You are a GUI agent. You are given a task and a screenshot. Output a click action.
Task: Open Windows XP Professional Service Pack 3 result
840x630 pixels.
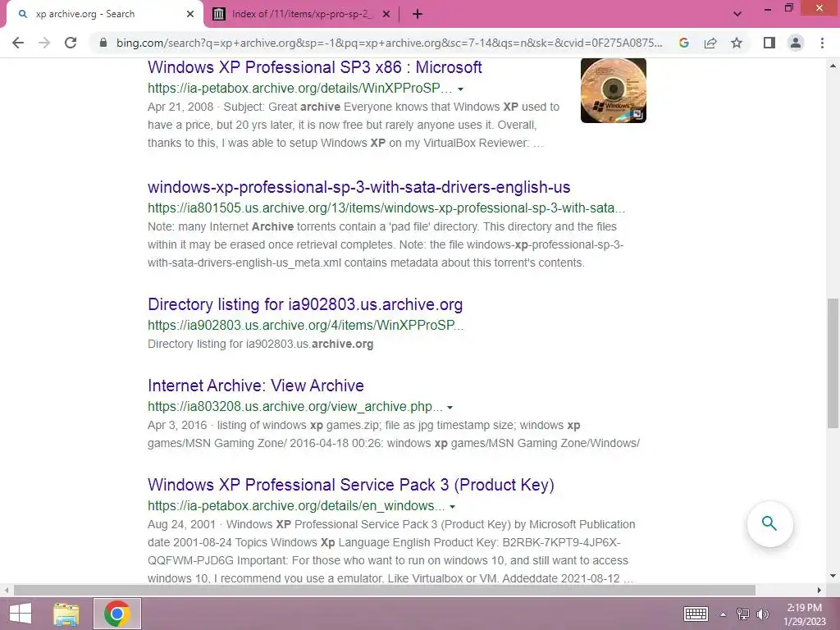pyautogui.click(x=351, y=485)
